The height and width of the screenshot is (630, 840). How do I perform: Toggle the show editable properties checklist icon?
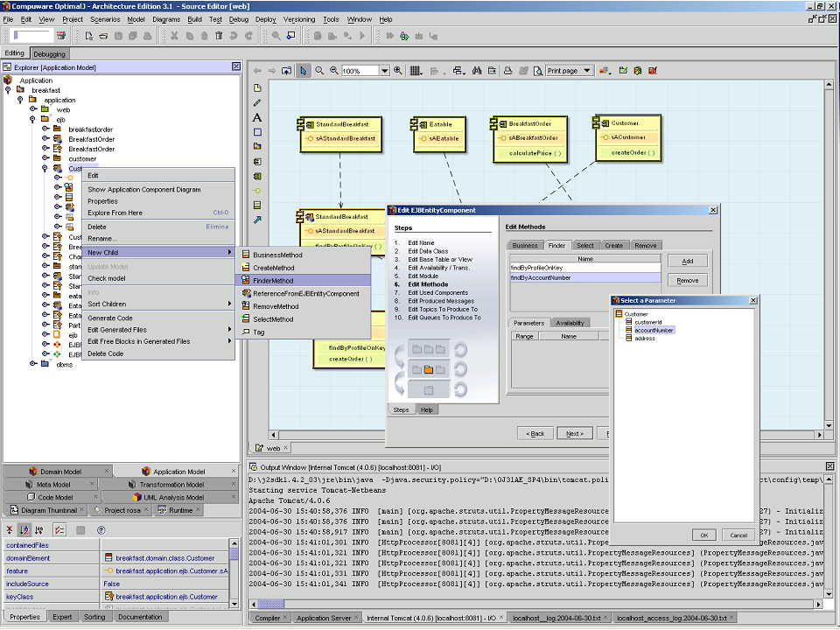pos(60,530)
